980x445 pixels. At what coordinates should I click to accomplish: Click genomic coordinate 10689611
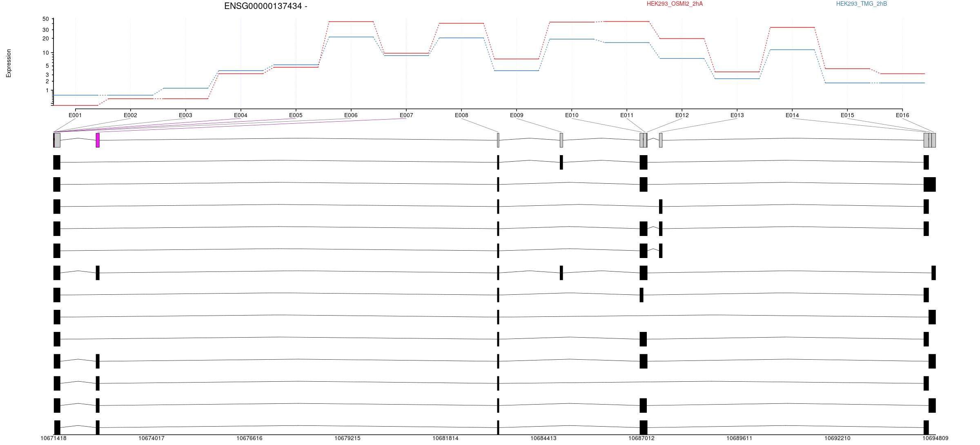(x=739, y=438)
